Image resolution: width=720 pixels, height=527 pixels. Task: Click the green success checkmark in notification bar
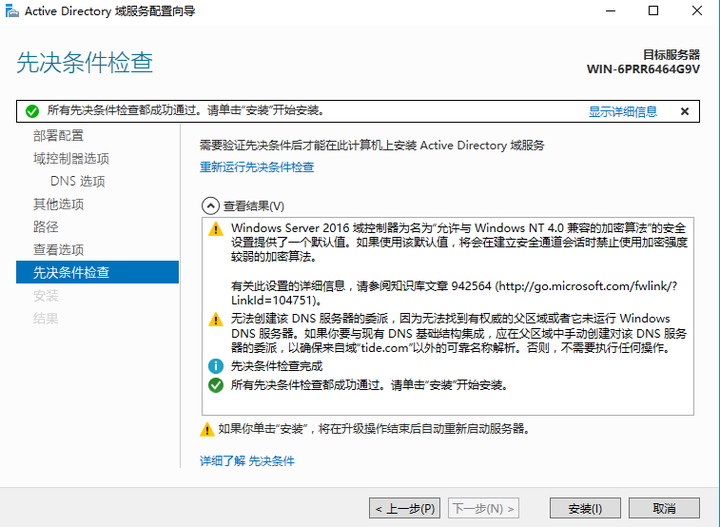32,111
